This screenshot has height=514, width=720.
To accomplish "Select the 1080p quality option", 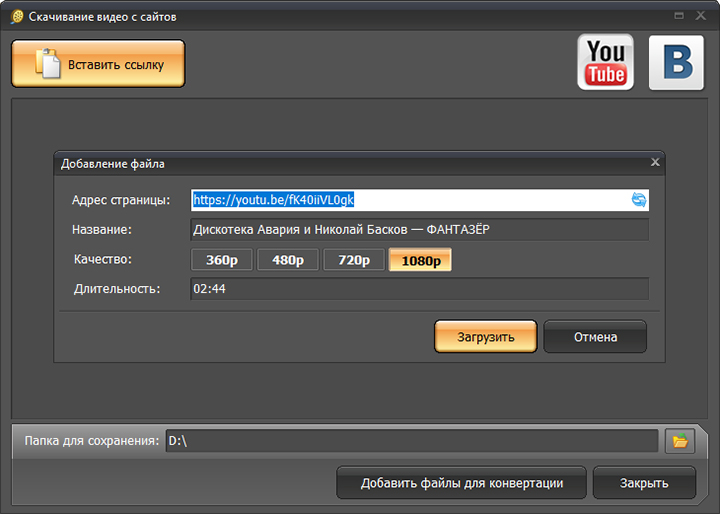I will click(x=420, y=260).
